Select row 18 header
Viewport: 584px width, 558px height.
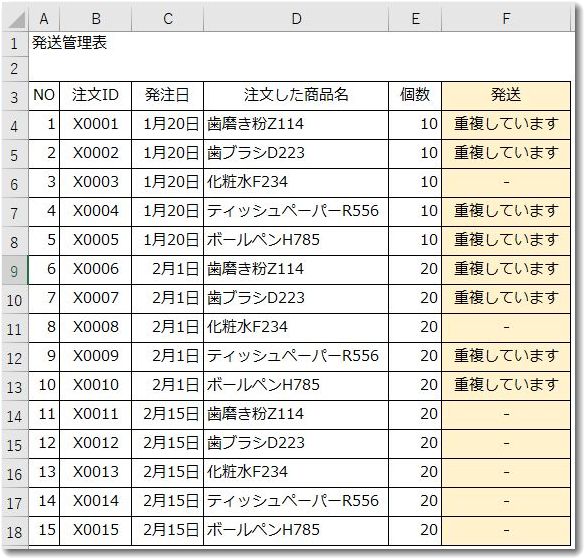coord(14,532)
